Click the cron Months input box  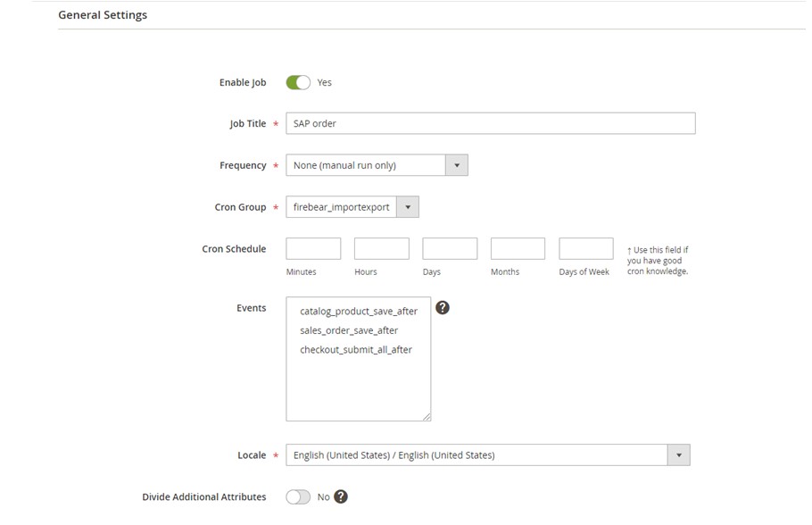518,249
